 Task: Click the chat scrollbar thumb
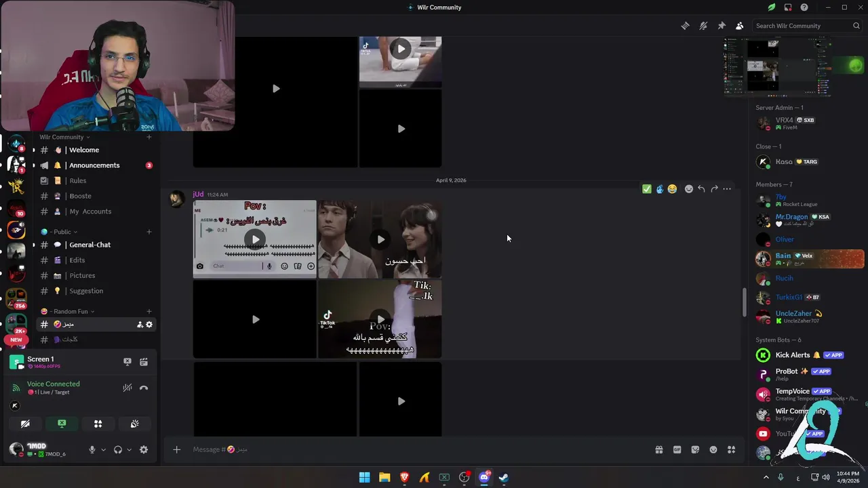pyautogui.click(x=744, y=302)
